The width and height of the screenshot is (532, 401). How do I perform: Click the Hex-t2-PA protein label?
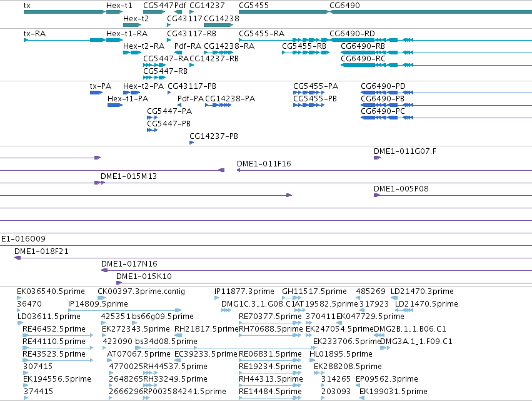click(143, 86)
